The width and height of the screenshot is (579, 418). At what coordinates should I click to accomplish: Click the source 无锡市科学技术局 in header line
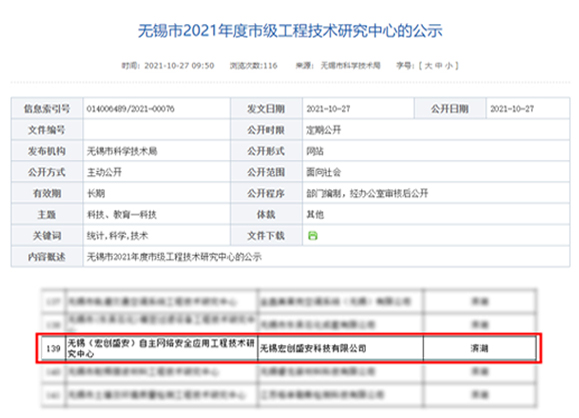(350, 66)
